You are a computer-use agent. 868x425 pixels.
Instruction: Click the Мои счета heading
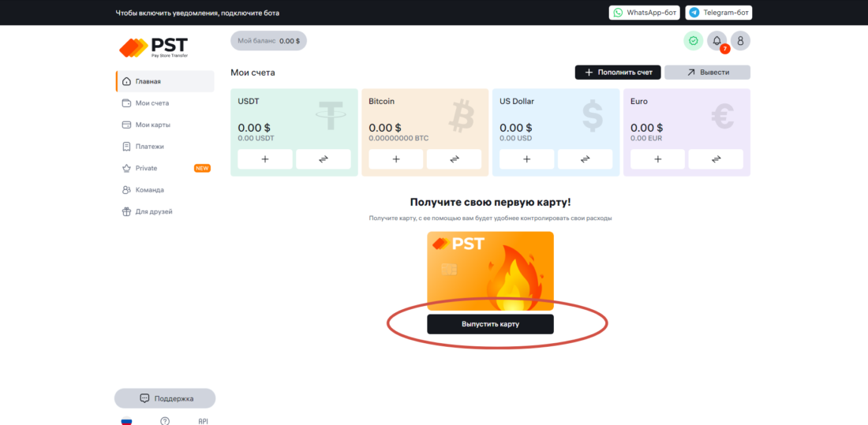[253, 73]
